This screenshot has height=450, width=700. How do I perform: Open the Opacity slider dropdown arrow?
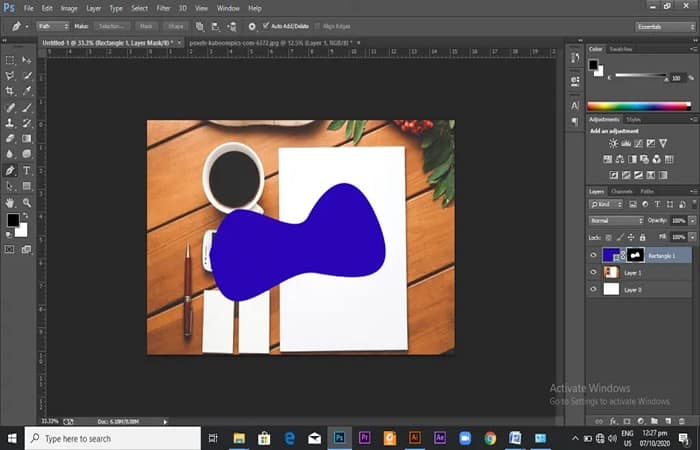(x=692, y=221)
